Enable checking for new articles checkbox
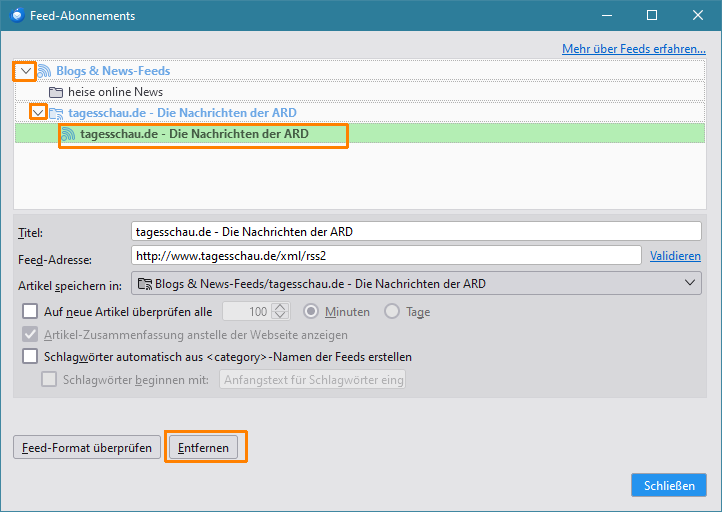This screenshot has height=512, width=722. [30, 312]
